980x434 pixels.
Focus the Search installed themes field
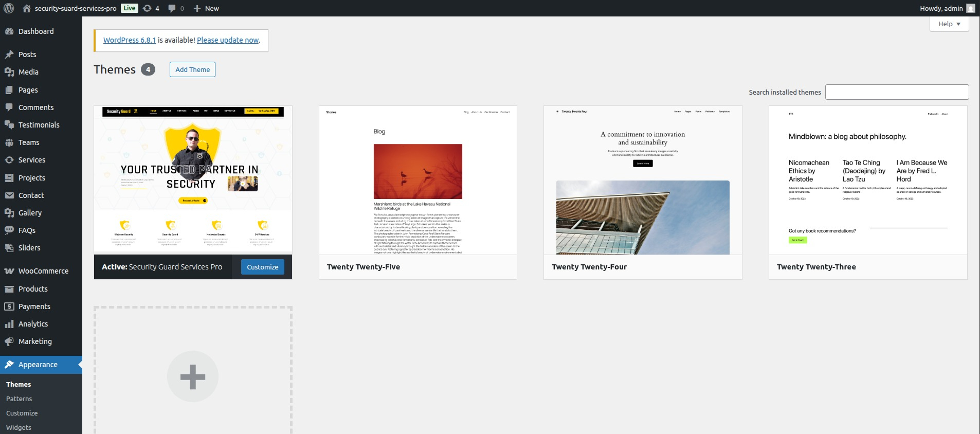pyautogui.click(x=897, y=92)
